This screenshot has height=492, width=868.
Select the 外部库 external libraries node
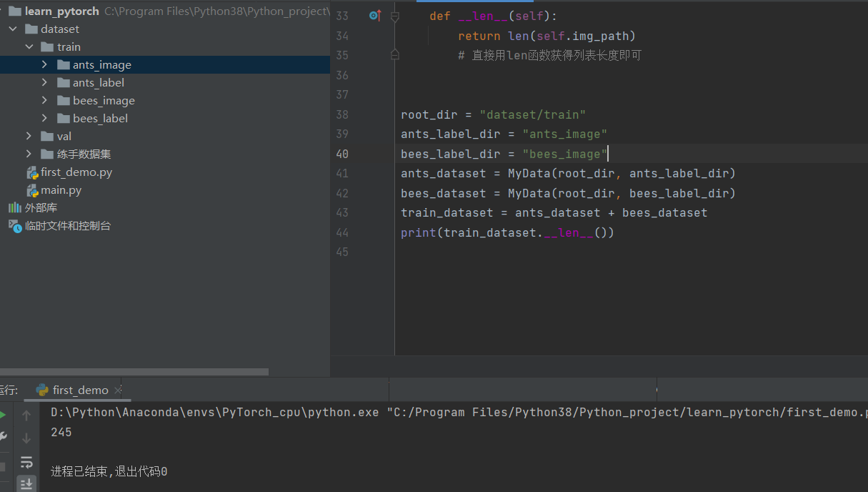(41, 208)
